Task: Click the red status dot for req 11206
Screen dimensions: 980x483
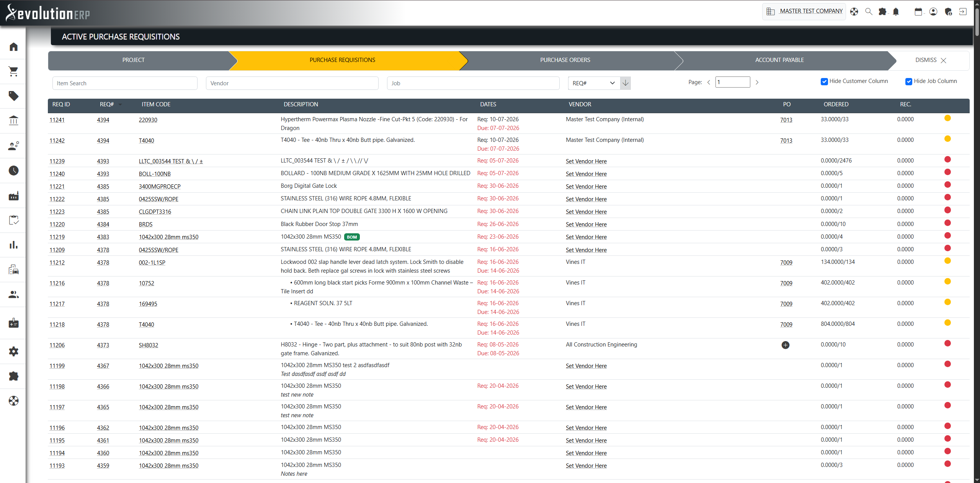Action: (x=947, y=343)
